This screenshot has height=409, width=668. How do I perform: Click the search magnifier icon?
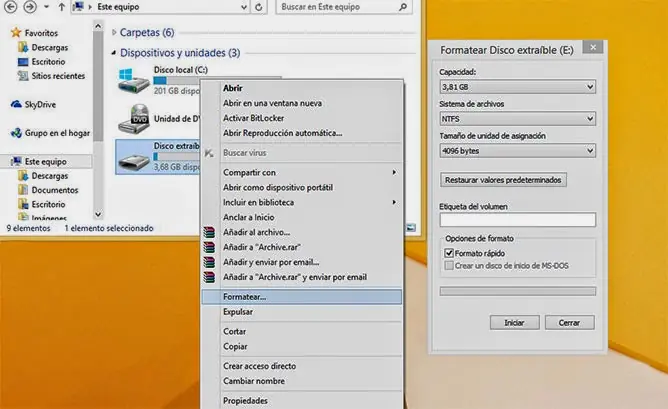(403, 7)
